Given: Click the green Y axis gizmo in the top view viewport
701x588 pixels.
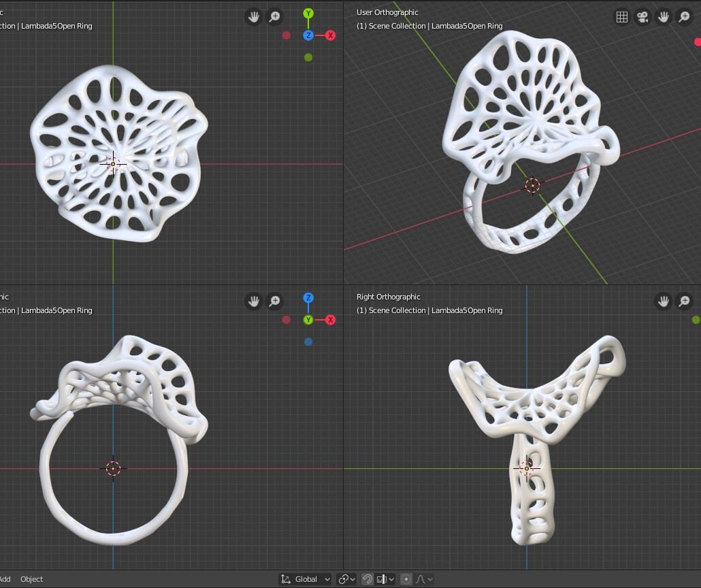Looking at the screenshot, I should [308, 14].
